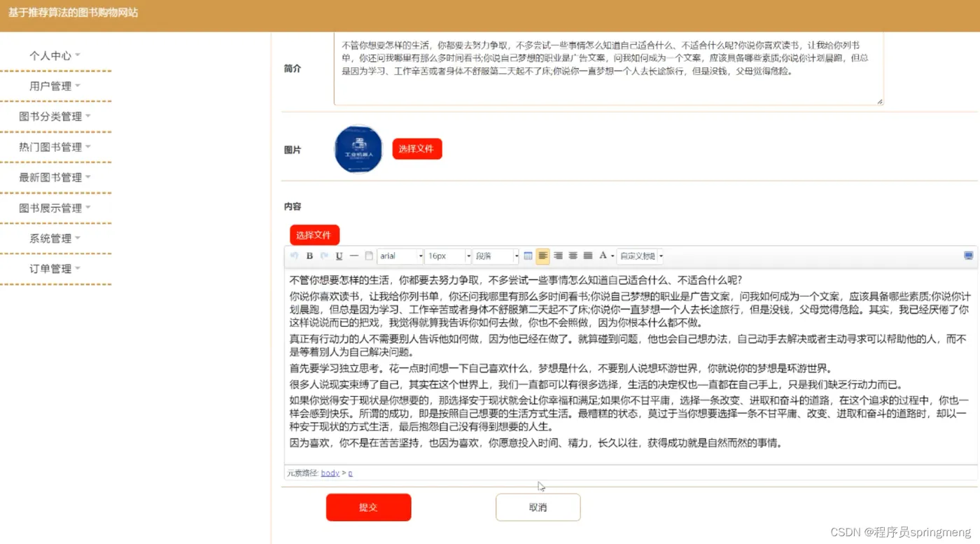Enable center text alignment

[573, 256]
